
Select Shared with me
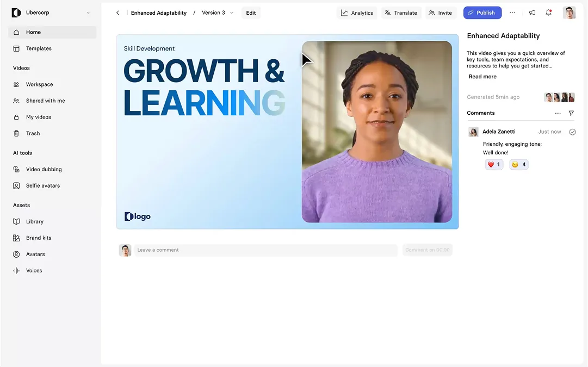pos(45,101)
